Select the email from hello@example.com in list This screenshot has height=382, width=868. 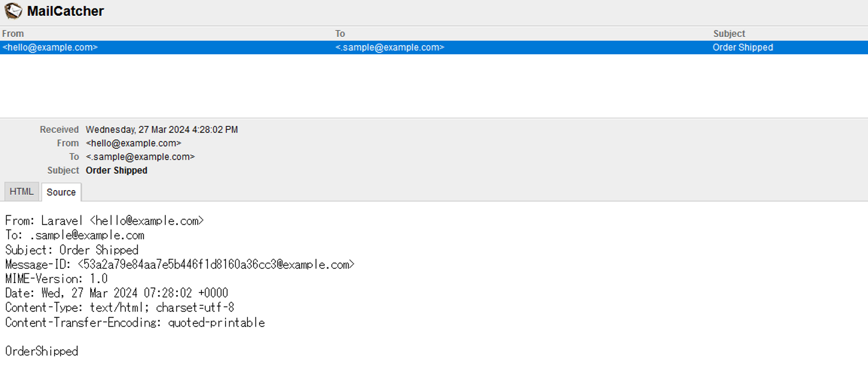(50, 47)
